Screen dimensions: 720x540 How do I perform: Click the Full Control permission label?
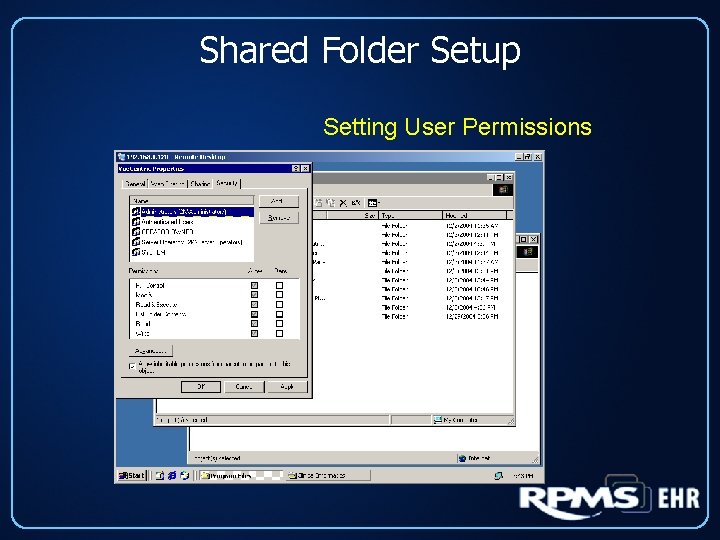150,285
